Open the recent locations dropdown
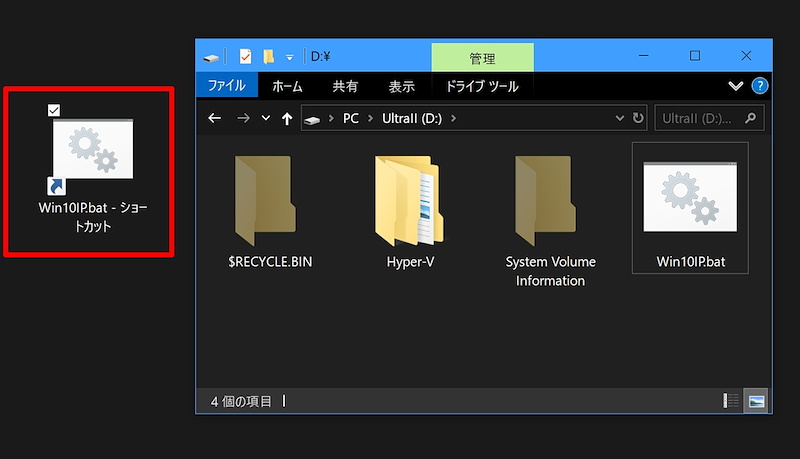Image resolution: width=800 pixels, height=459 pixels. point(265,118)
